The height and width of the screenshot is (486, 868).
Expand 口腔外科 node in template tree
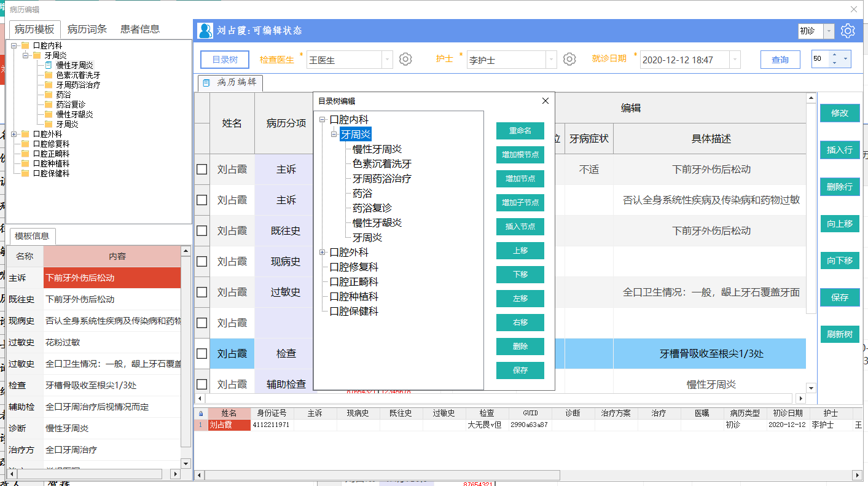(14, 134)
